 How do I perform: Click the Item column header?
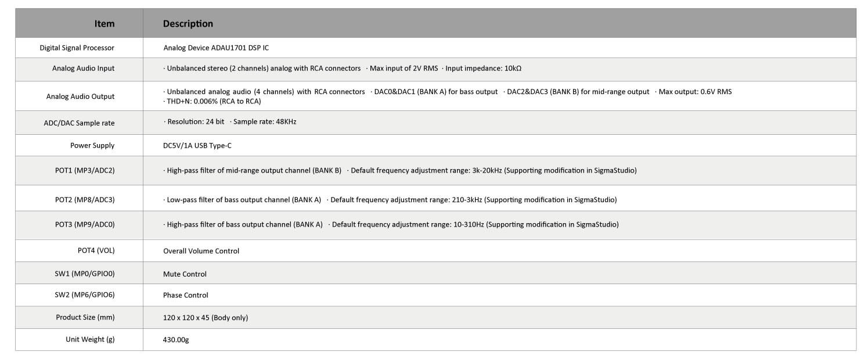[105, 24]
